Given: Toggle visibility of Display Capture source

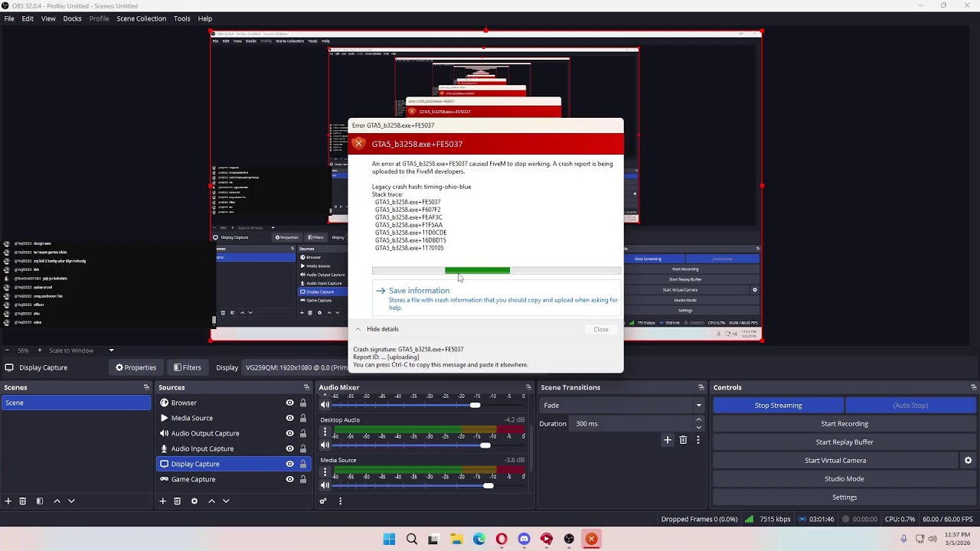Looking at the screenshot, I should 289,464.
